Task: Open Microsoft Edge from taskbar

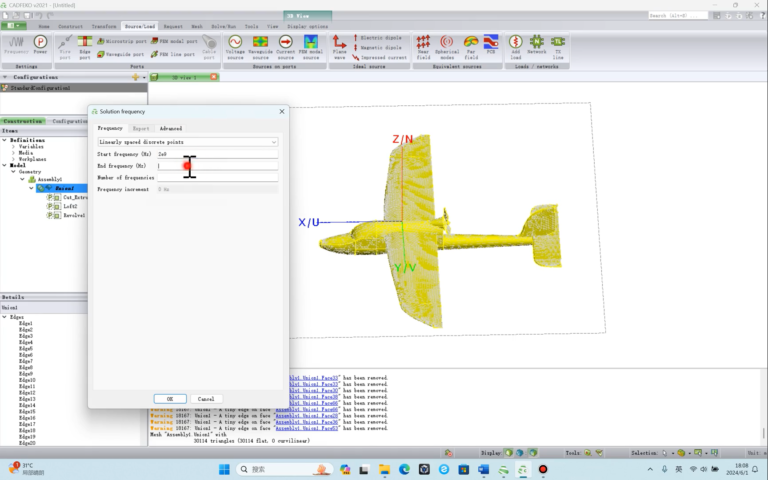Action: (404, 469)
